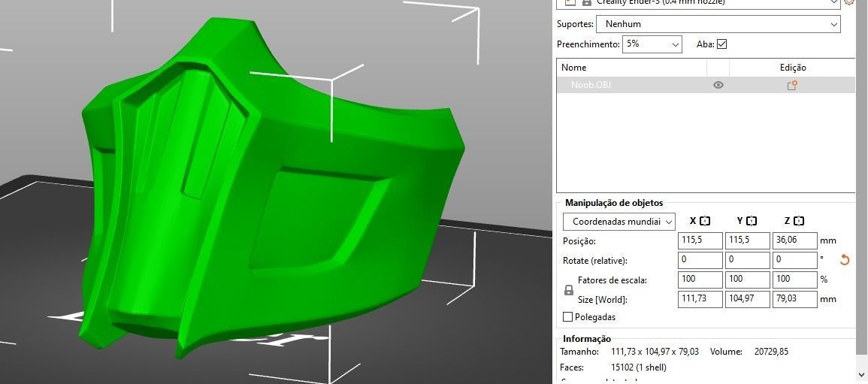Click the Size [World] label

click(x=602, y=300)
